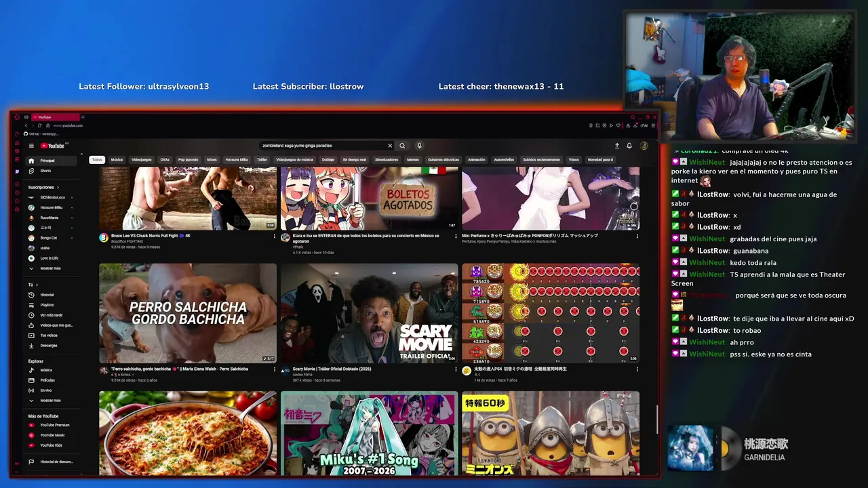Go back using browser back arrow
Viewport: 868px width, 488px height.
(26, 125)
